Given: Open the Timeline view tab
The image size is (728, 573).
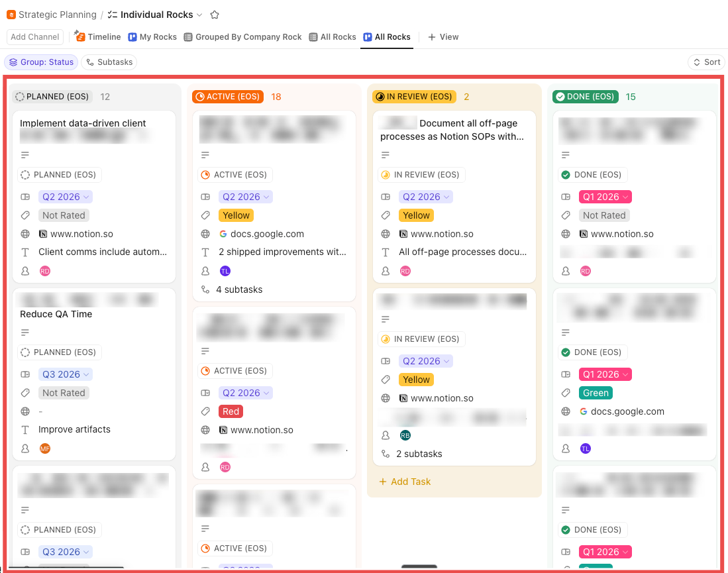Looking at the screenshot, I should click(x=98, y=36).
